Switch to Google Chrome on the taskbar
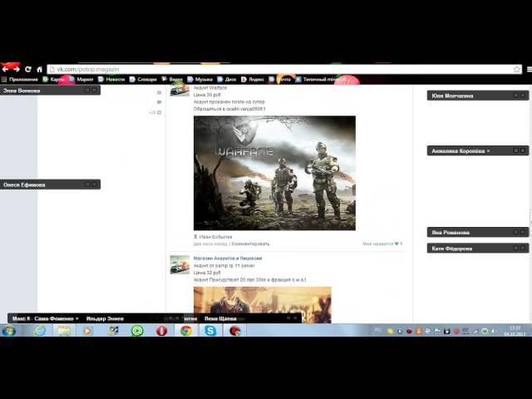The image size is (532, 399). point(186,331)
